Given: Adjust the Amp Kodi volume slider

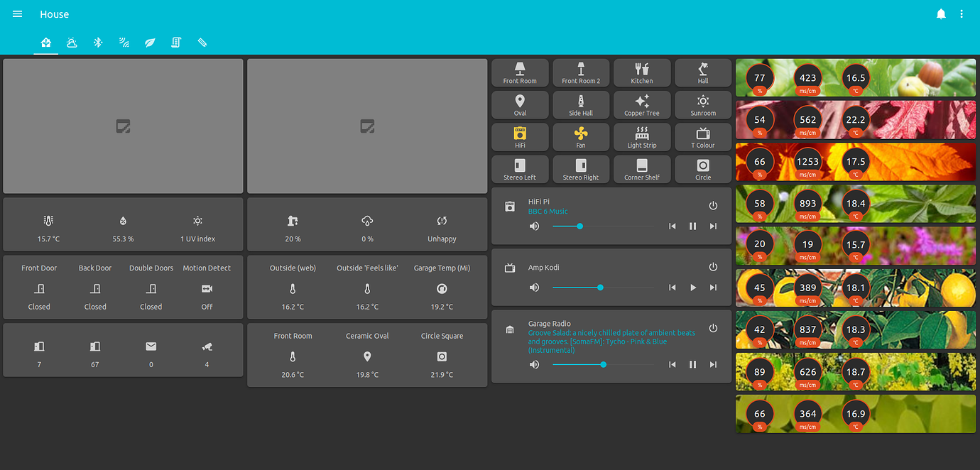Looking at the screenshot, I should pos(601,288).
